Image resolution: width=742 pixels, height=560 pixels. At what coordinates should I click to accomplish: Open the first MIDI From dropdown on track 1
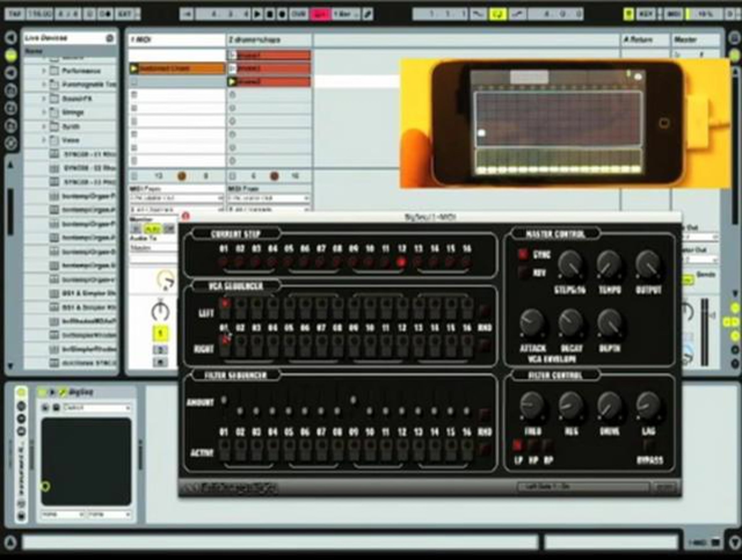point(177,198)
